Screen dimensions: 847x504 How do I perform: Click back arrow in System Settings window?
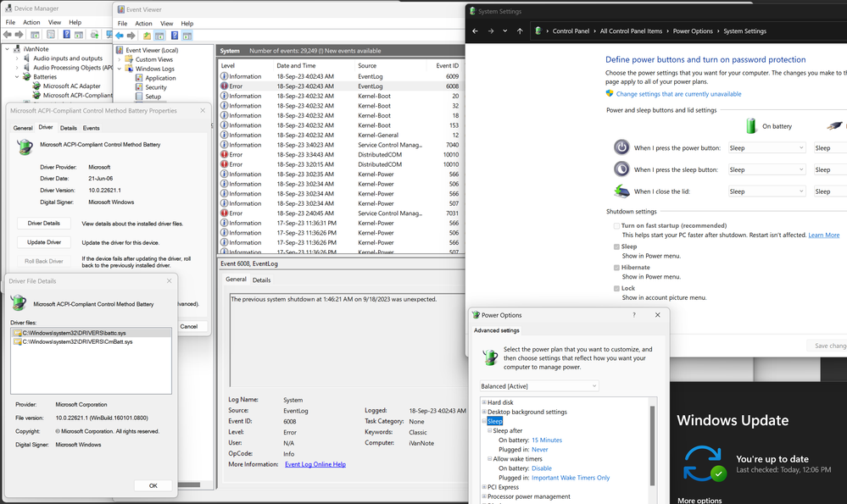(475, 31)
